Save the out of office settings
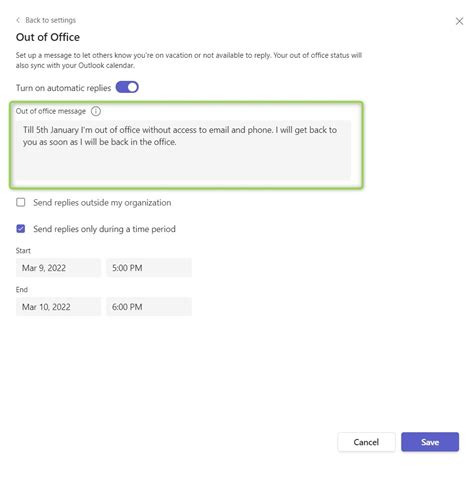Viewport: 474px width, 477px height. [430, 442]
